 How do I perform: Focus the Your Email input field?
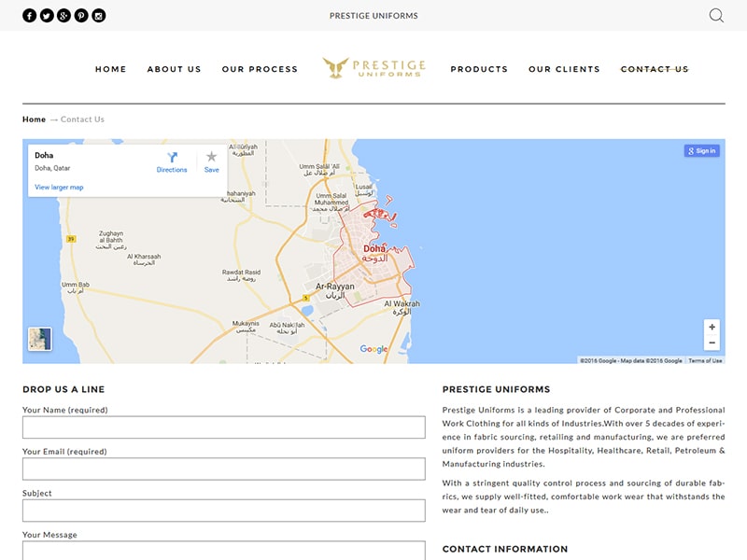[224, 469]
